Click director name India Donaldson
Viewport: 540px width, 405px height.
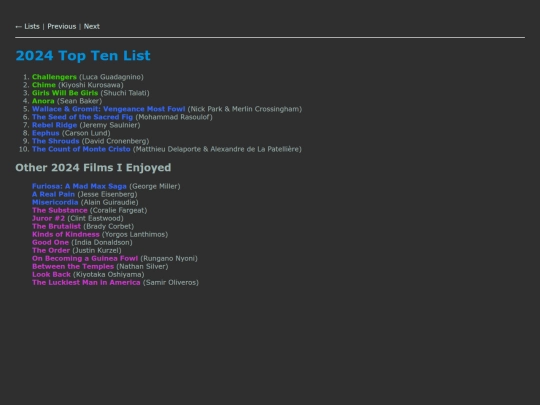point(102,242)
